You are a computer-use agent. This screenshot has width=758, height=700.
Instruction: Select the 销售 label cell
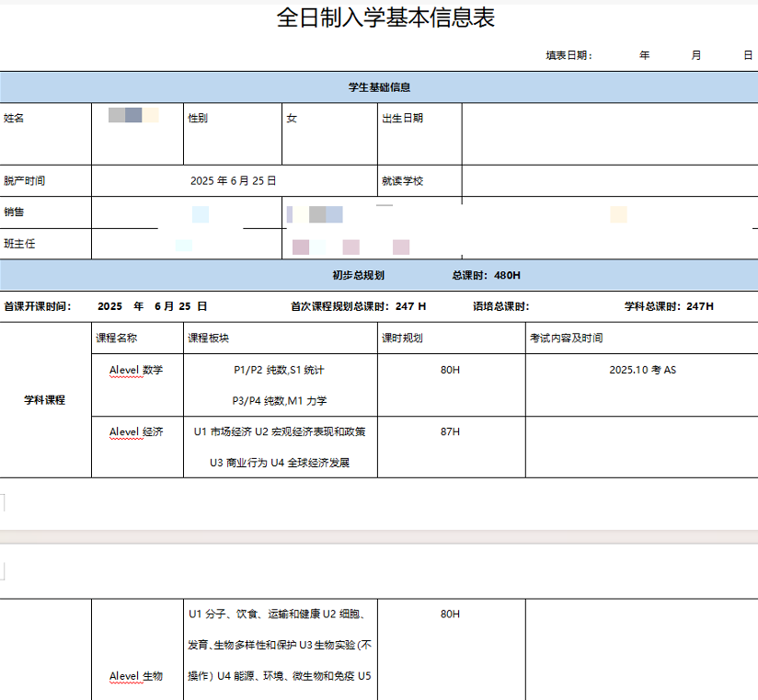(x=15, y=212)
